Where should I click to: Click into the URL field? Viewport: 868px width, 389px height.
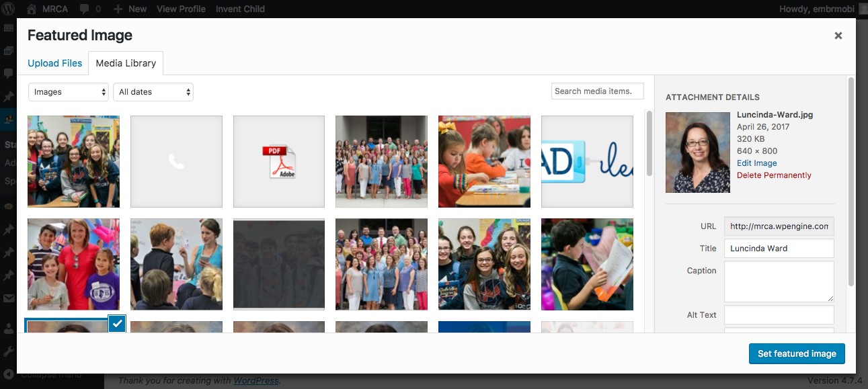coord(779,226)
